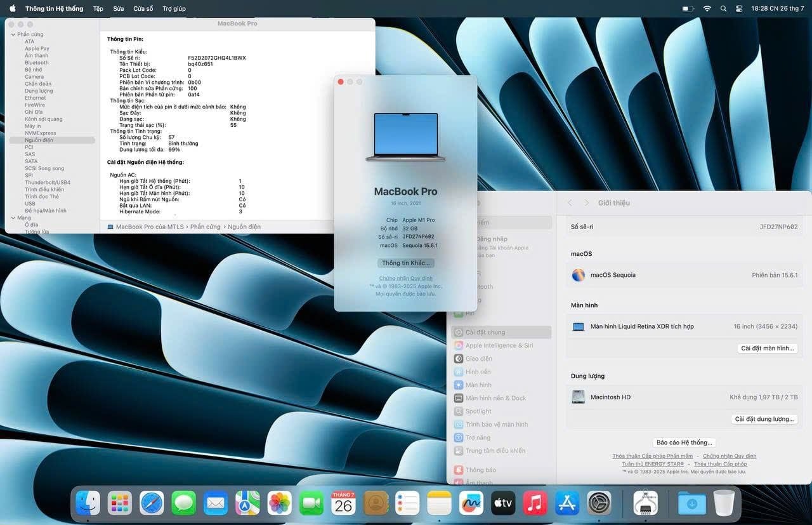Select Đồ họa/Màn hình in the hardware list
The width and height of the screenshot is (812, 525).
46,211
